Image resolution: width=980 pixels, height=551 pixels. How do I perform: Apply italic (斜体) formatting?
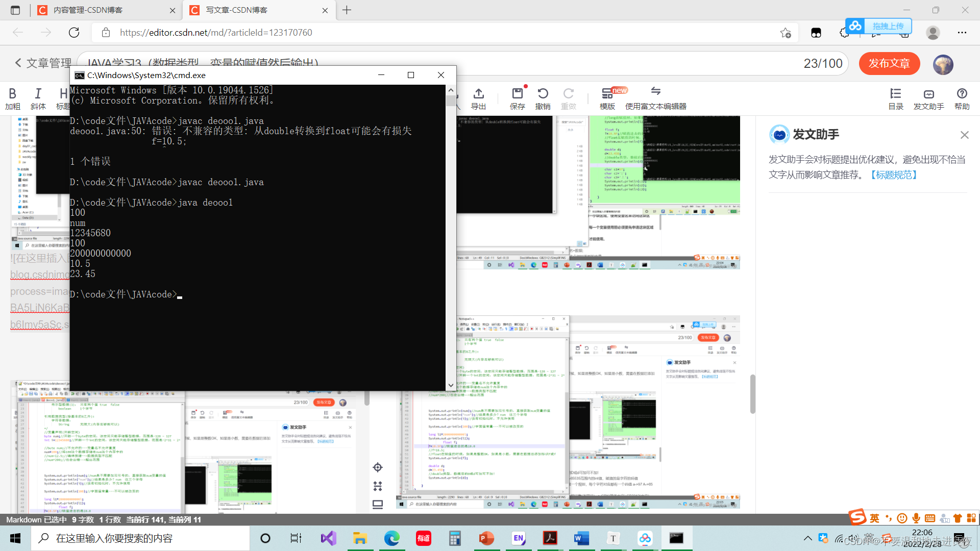coord(38,98)
